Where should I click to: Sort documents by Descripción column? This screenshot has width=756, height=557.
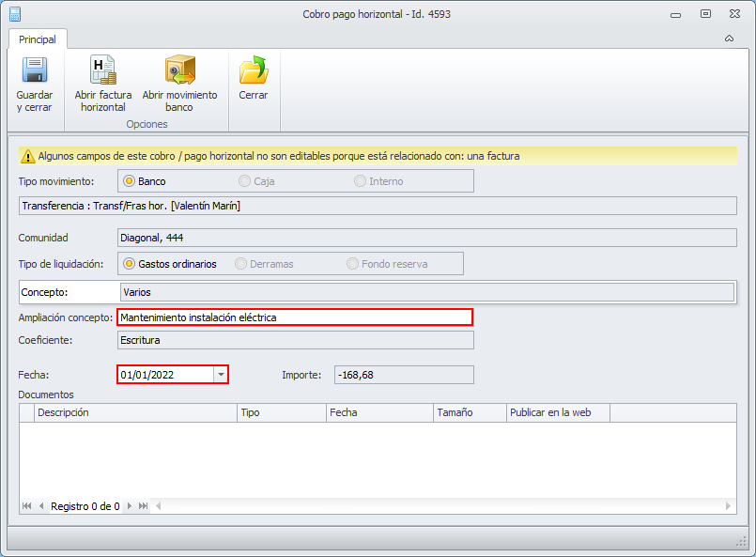(x=135, y=412)
